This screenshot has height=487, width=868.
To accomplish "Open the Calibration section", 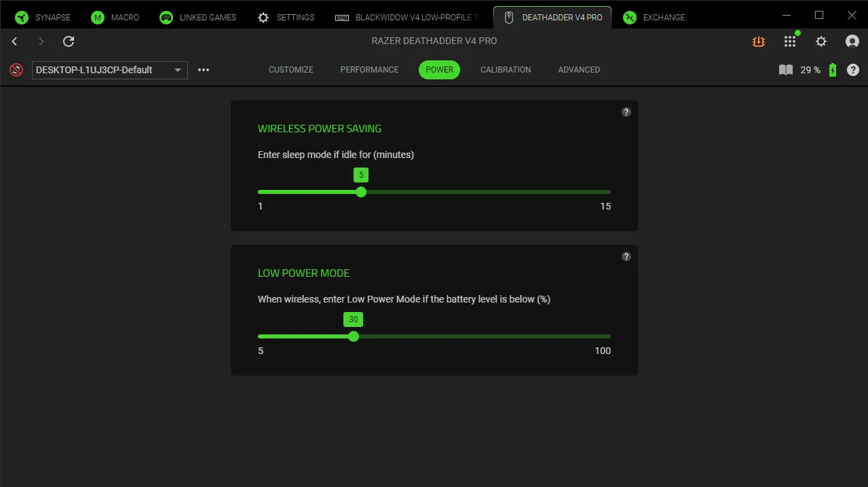I will [506, 70].
